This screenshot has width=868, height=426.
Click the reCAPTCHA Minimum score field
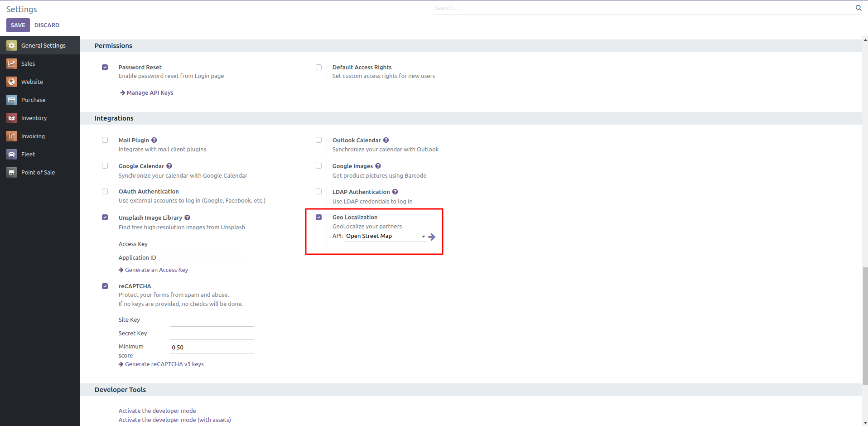(212, 347)
